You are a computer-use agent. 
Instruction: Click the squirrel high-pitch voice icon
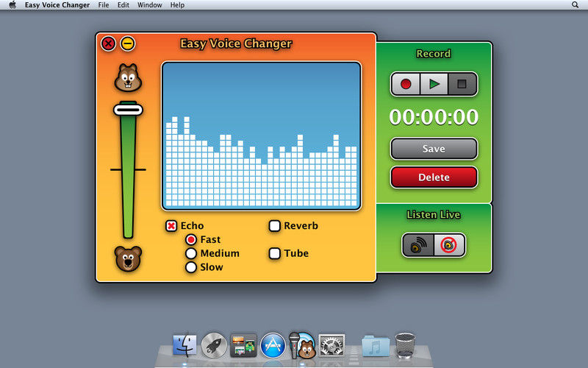point(128,77)
